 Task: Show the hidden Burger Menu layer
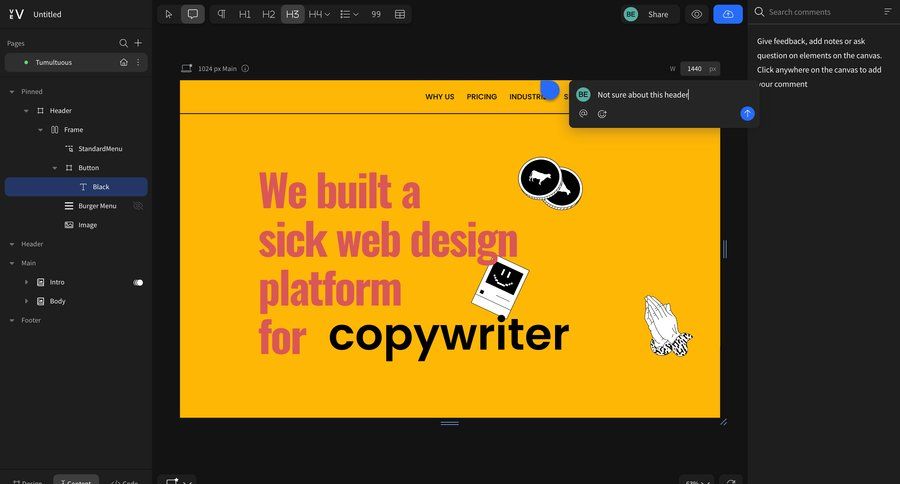pyautogui.click(x=138, y=206)
